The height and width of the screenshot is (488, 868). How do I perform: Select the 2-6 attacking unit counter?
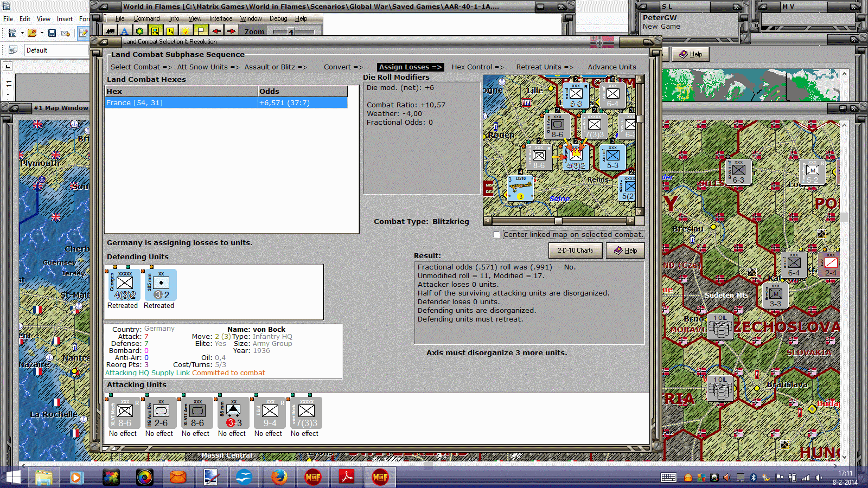click(x=161, y=413)
